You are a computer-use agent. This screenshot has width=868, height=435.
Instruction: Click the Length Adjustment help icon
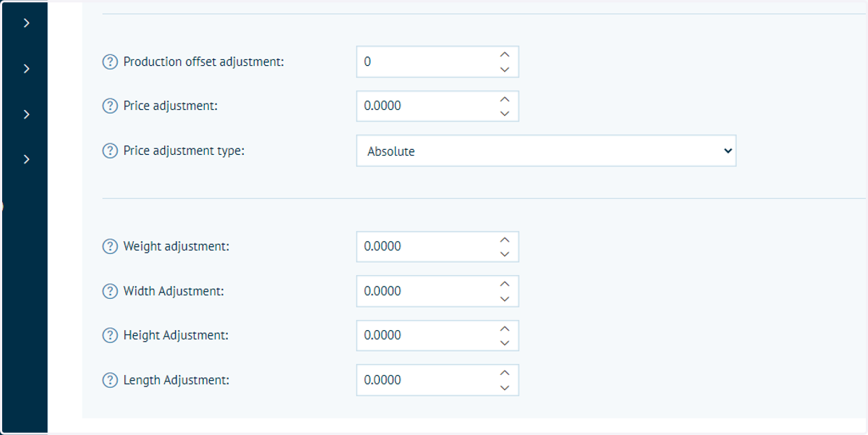[110, 381]
